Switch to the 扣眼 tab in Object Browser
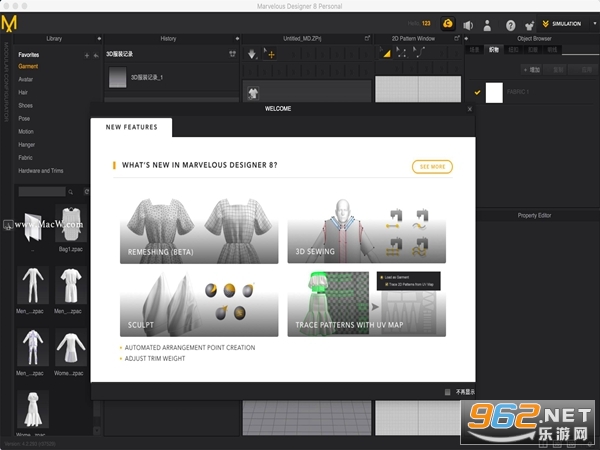Screen dimensions: 600x450 (x=533, y=50)
